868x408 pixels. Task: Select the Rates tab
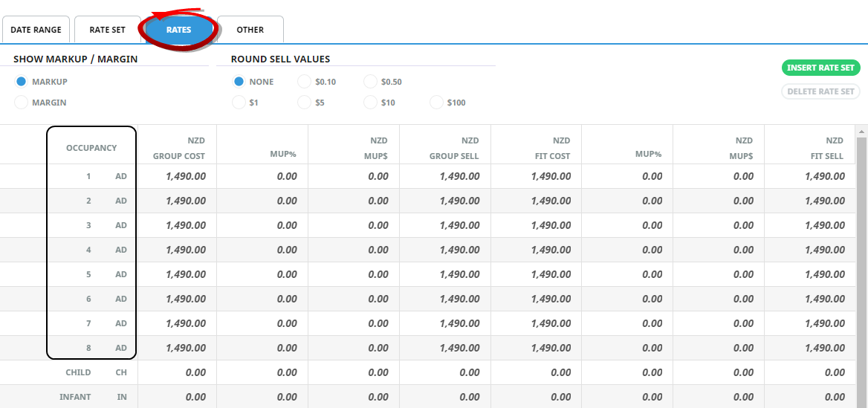pyautogui.click(x=178, y=30)
